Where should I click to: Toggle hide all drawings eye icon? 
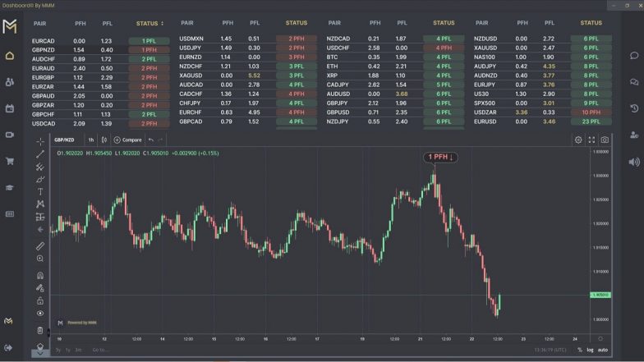[x=40, y=314]
